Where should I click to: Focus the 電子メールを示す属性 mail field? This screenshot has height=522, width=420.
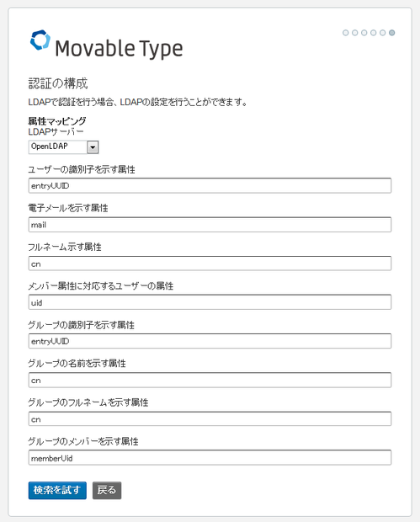(210, 225)
